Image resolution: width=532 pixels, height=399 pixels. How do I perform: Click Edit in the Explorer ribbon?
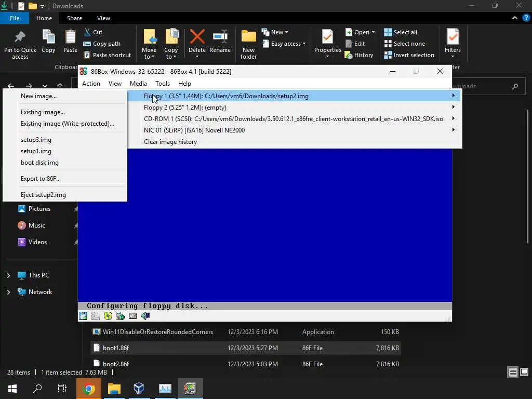click(x=355, y=44)
